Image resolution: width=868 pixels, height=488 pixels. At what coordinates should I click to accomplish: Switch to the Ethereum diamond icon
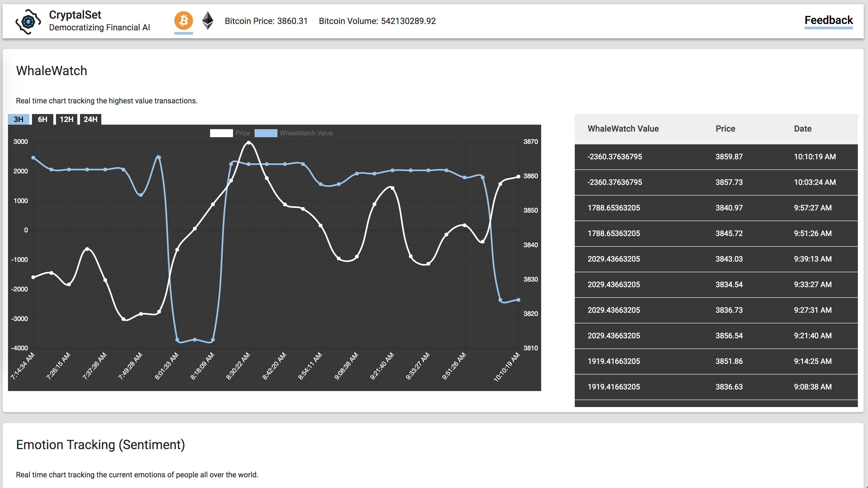208,21
